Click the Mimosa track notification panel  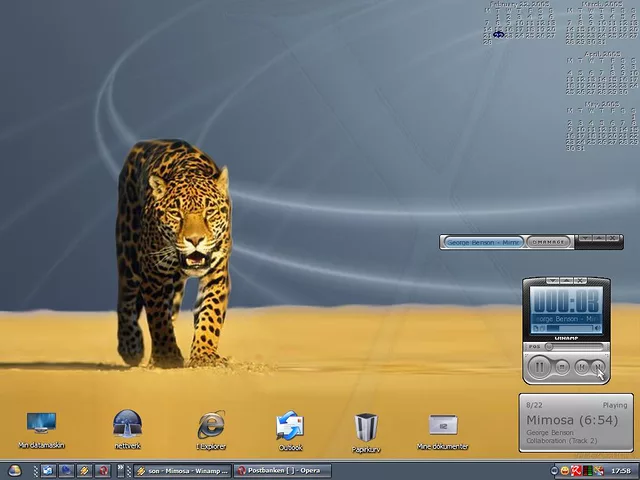576,422
